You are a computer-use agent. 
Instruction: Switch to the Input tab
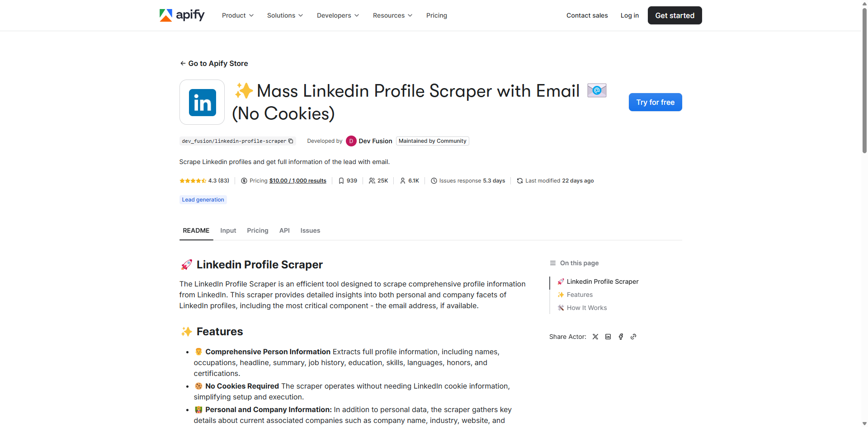coord(228,230)
